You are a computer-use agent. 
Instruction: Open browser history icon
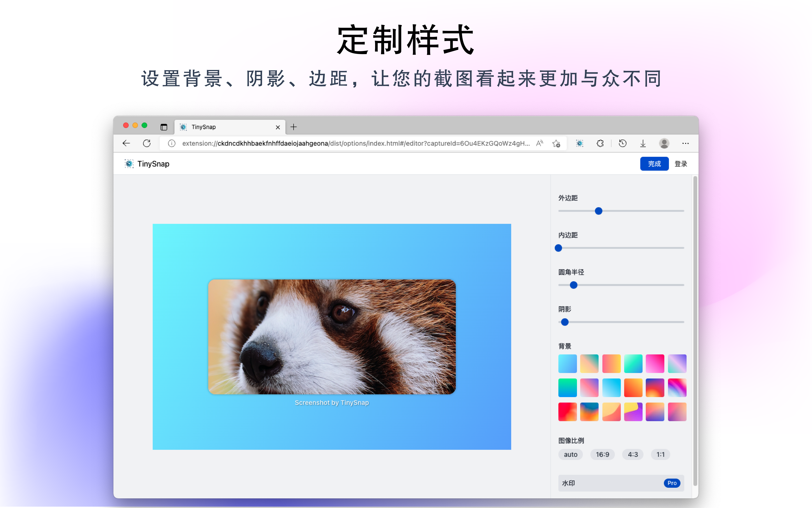[623, 144]
